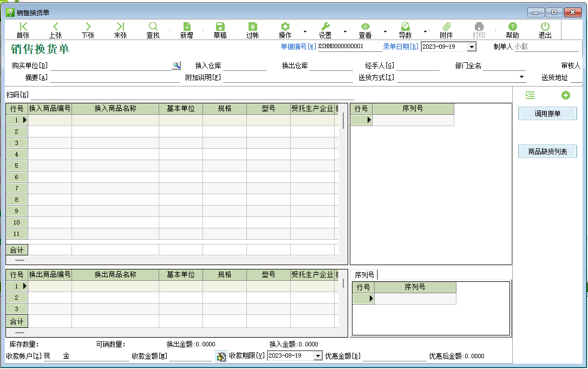Save as draft using 草稿 icon
This screenshot has height=369, width=588.
pos(220,30)
